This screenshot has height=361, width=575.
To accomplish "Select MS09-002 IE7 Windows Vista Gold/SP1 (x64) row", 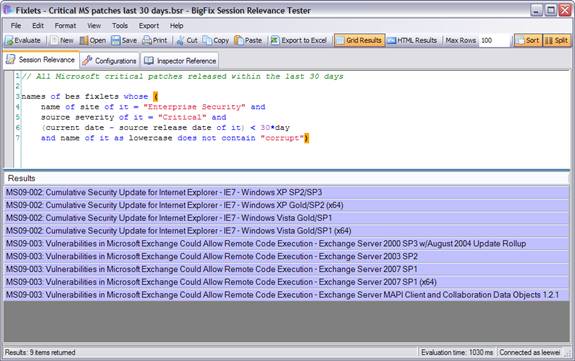I will coord(287,231).
